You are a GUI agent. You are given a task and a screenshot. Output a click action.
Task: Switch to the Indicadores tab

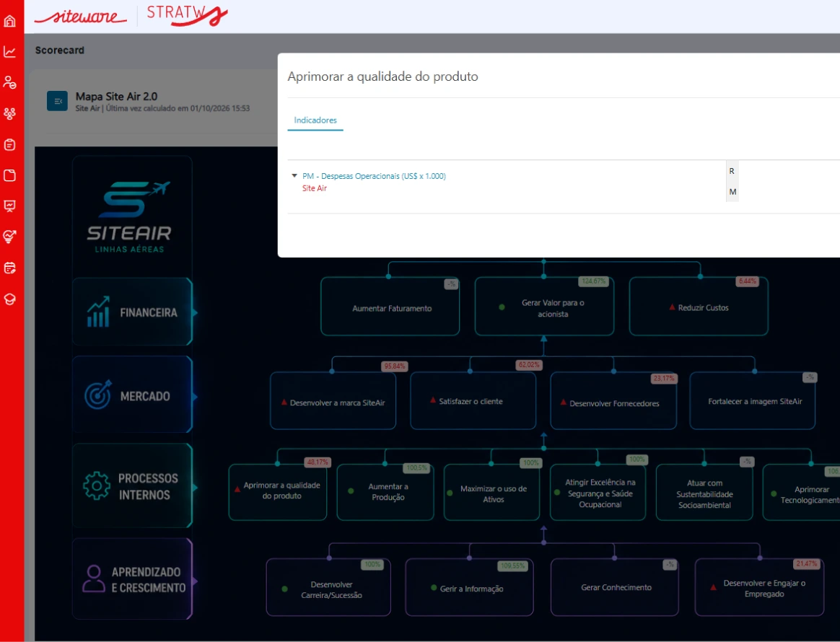315,120
